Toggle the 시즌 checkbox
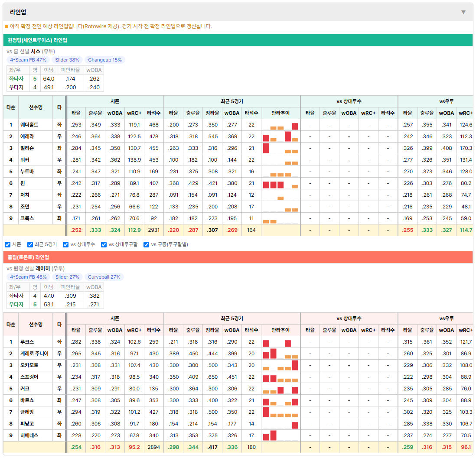476x458 pixels. coord(8,245)
